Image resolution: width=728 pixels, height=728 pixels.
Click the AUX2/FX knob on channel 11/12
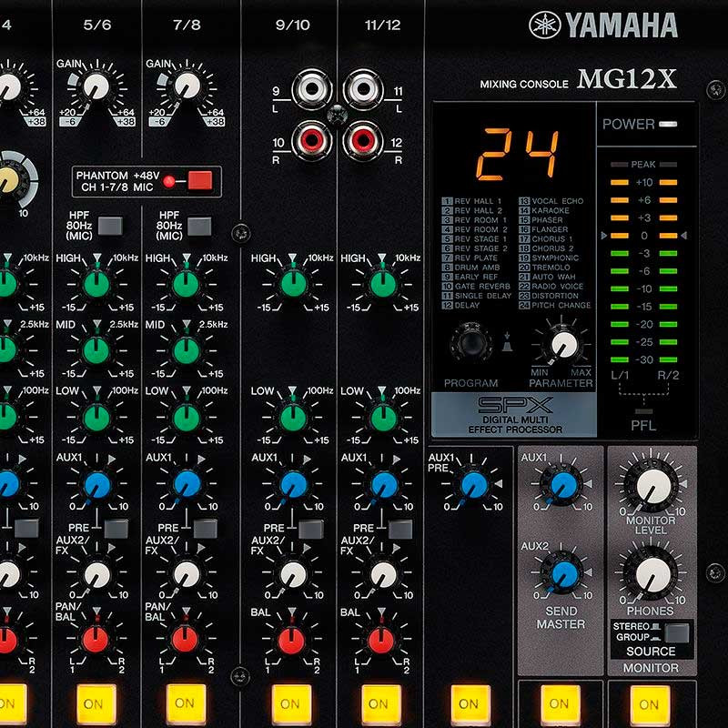coord(382,574)
